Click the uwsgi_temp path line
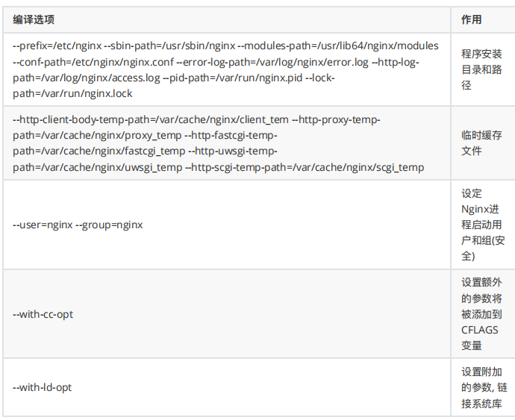Viewport: 515px width, 420px height. [97, 168]
